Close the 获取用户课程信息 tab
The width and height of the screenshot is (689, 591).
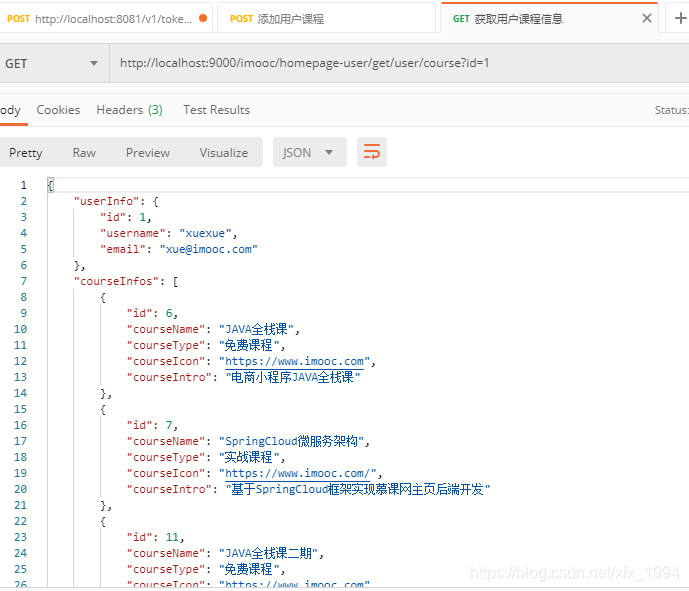(x=646, y=18)
